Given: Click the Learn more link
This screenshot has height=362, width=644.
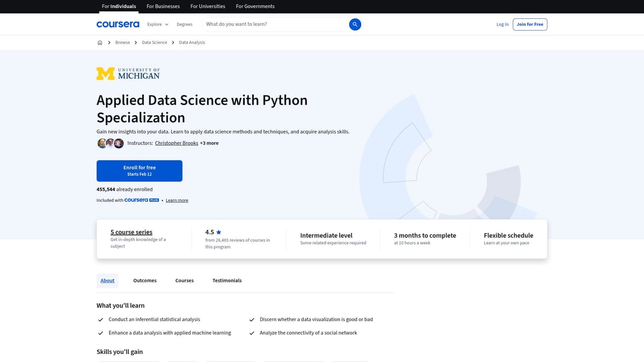Looking at the screenshot, I should (177, 201).
